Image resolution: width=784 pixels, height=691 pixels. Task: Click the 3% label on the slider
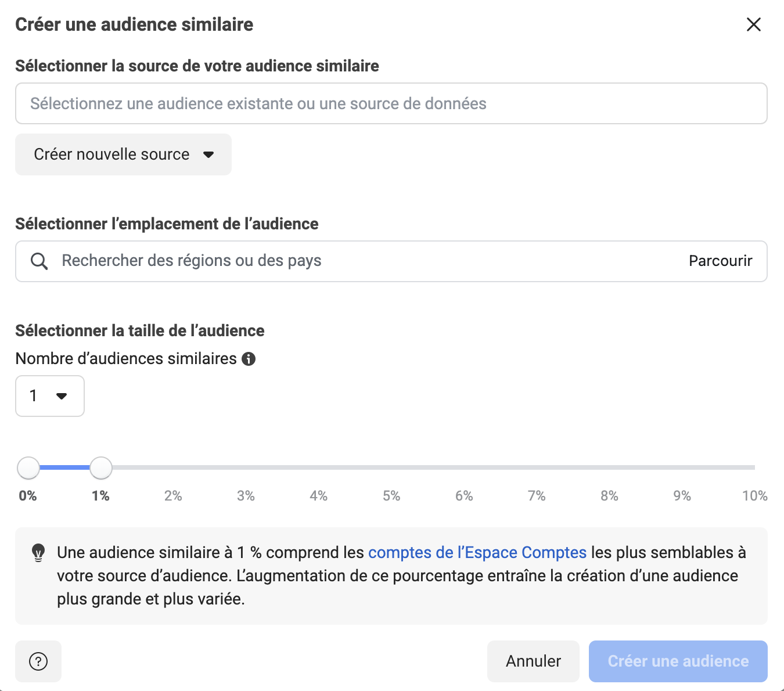click(x=246, y=496)
